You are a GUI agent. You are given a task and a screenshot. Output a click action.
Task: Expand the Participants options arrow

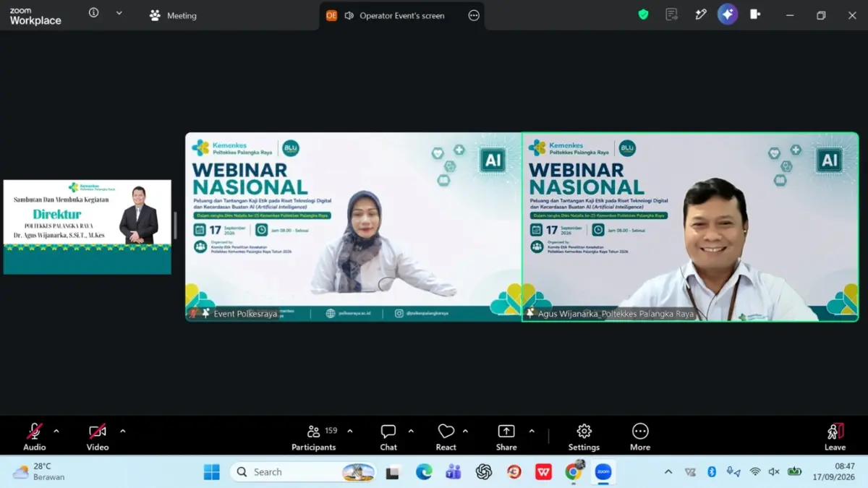click(x=350, y=431)
